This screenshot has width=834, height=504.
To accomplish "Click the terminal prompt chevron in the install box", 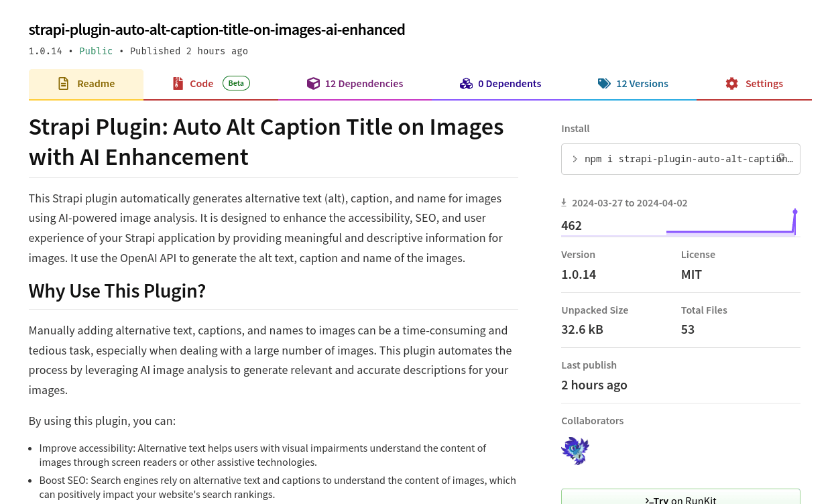I will tap(575, 159).
